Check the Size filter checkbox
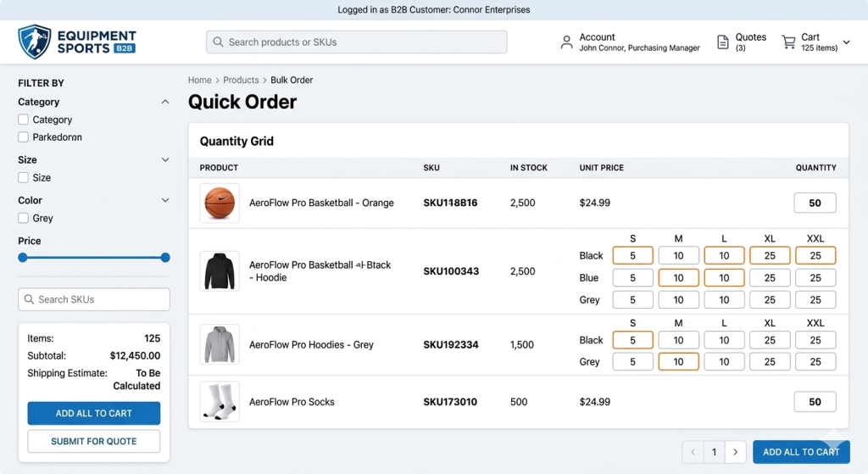This screenshot has width=868, height=474. [23, 178]
